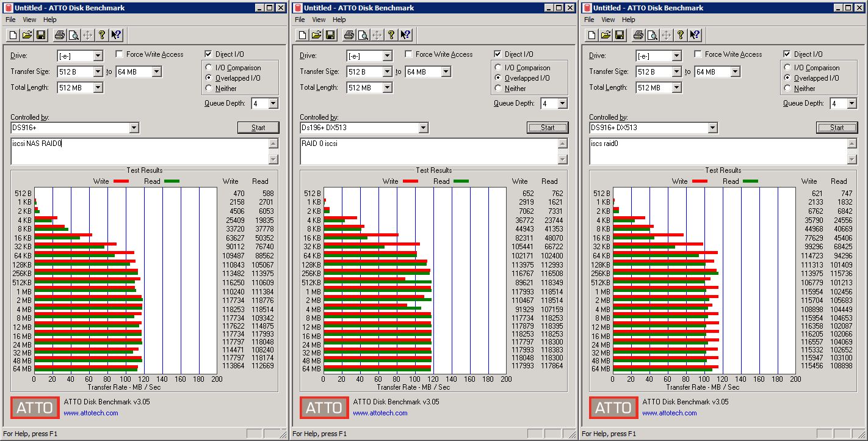
Task: Toggle Direct I/O checkbox in the left window
Action: pyautogui.click(x=209, y=54)
